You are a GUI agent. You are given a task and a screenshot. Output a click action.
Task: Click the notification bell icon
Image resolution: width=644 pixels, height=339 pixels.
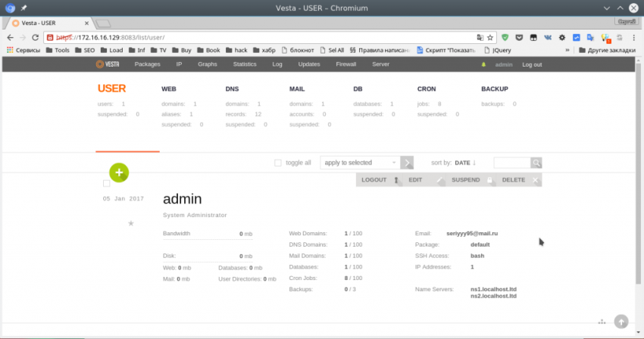(484, 64)
